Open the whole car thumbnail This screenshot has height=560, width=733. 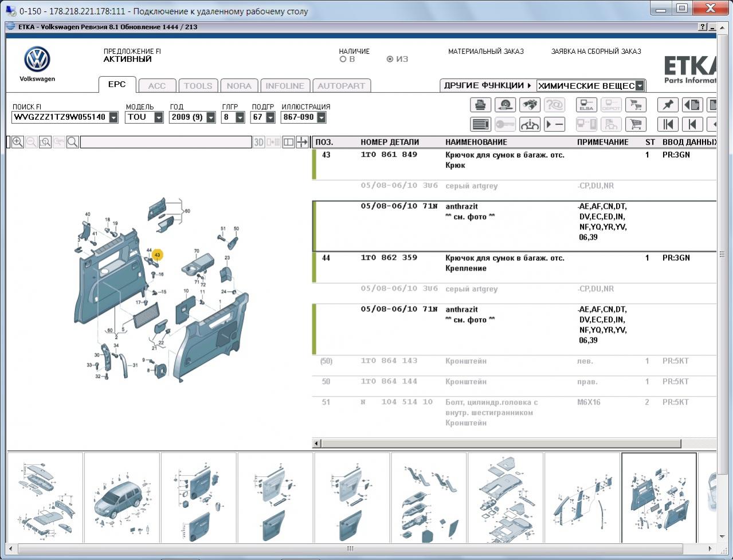tap(122, 498)
